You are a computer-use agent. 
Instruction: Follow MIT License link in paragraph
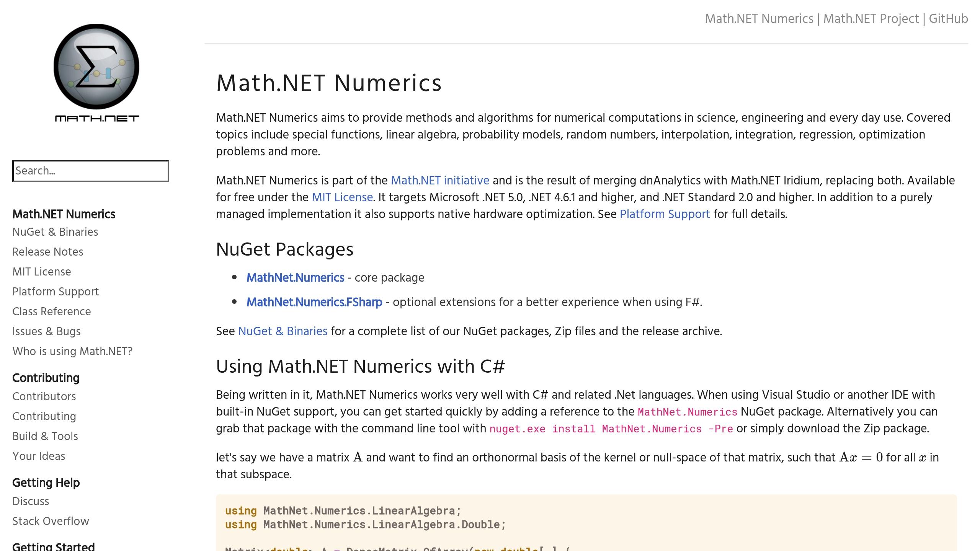[342, 197]
